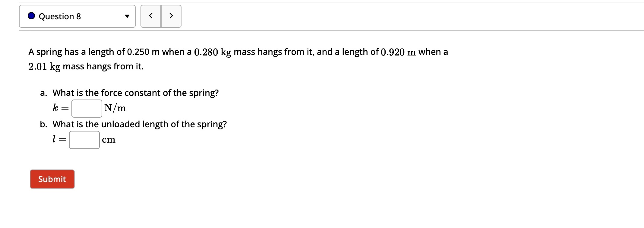Select the part a question text
This screenshot has width=644, height=228.
[x=129, y=93]
